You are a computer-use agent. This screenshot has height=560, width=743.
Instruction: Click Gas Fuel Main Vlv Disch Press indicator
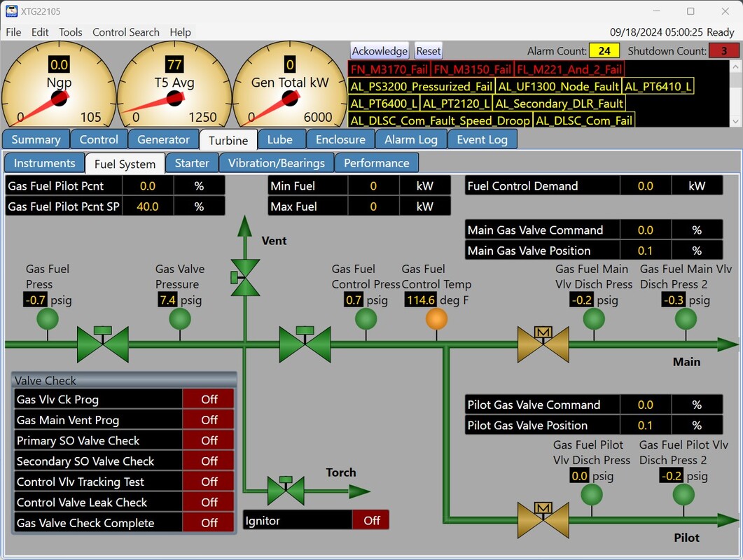click(594, 318)
